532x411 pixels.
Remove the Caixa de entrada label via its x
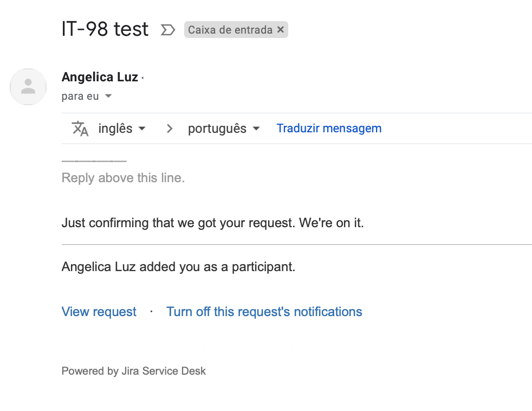click(281, 30)
